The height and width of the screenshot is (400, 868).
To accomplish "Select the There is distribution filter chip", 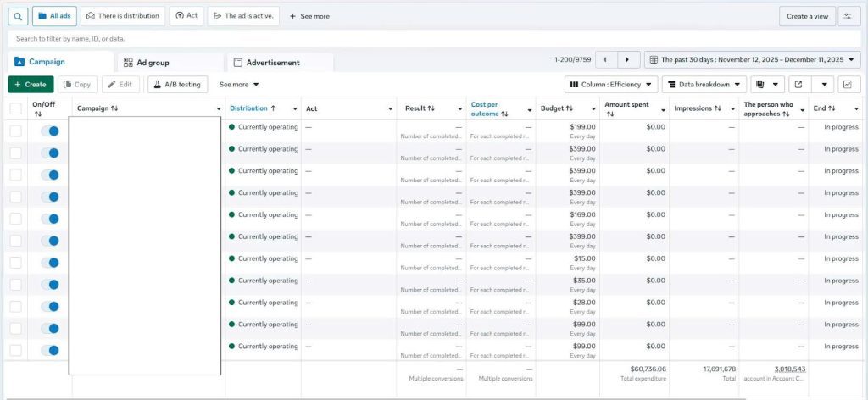I will tap(123, 16).
